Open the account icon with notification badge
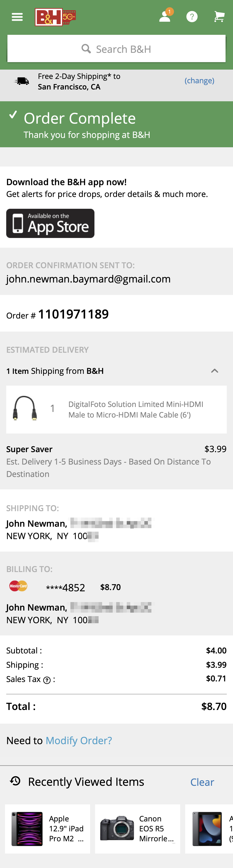Image resolution: width=233 pixels, height=868 pixels. [165, 17]
